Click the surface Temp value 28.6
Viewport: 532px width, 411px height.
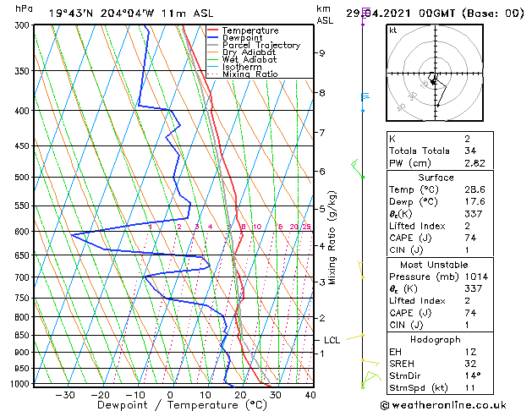[x=474, y=189]
